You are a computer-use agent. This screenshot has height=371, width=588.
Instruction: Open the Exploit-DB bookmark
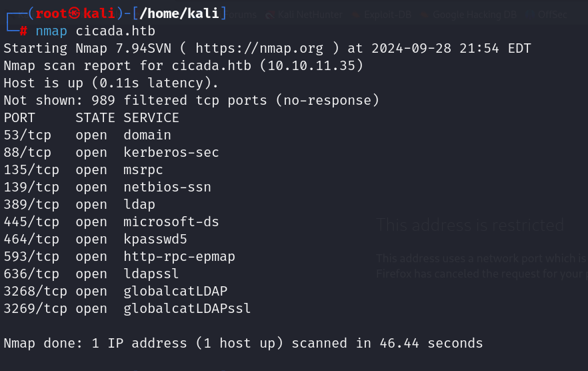coord(388,15)
